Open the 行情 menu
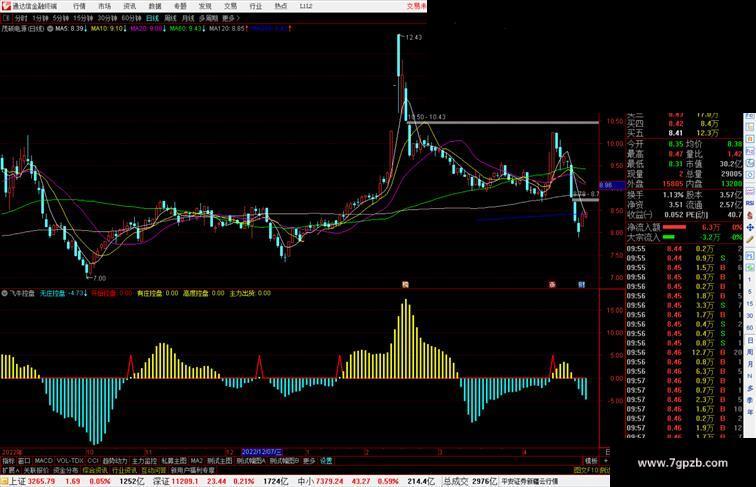 coord(79,6)
